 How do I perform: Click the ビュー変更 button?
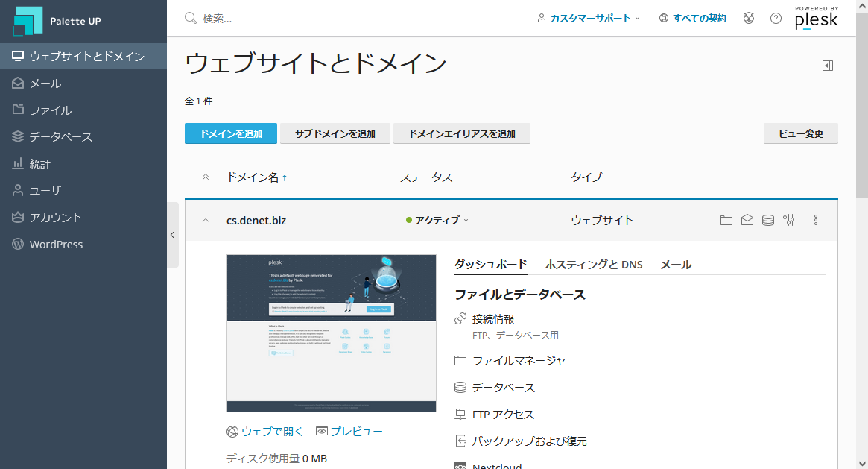pos(800,133)
